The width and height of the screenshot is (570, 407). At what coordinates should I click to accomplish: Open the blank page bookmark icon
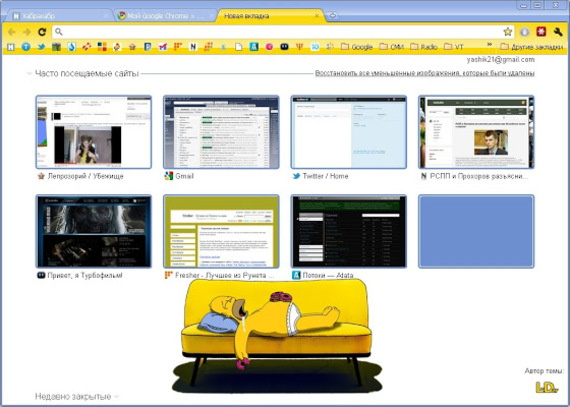[x=238, y=47]
